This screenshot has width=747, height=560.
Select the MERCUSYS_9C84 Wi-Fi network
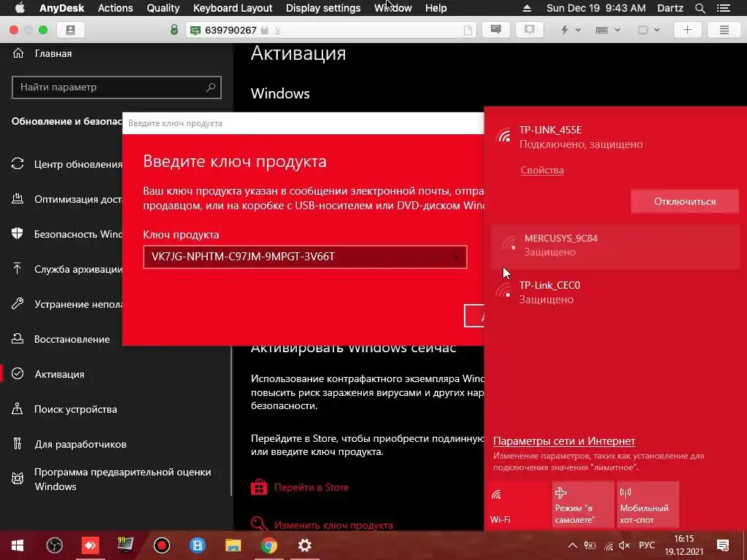click(616, 245)
